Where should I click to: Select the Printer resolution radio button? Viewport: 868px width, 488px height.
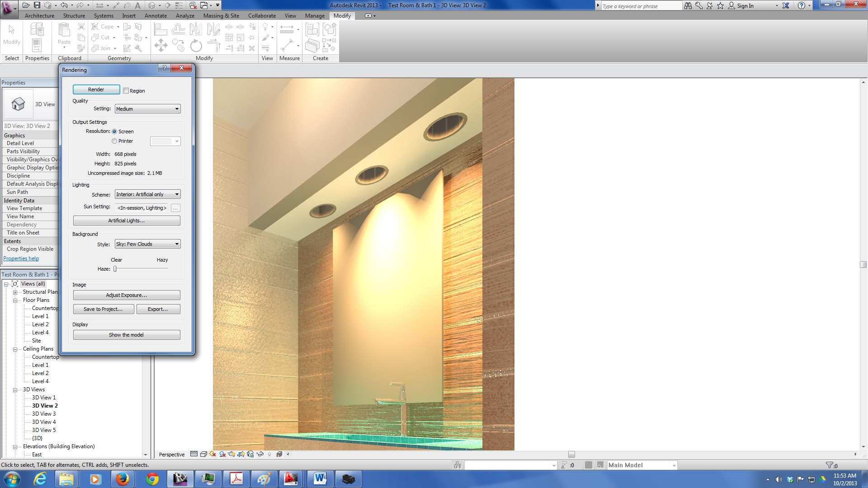pos(114,141)
